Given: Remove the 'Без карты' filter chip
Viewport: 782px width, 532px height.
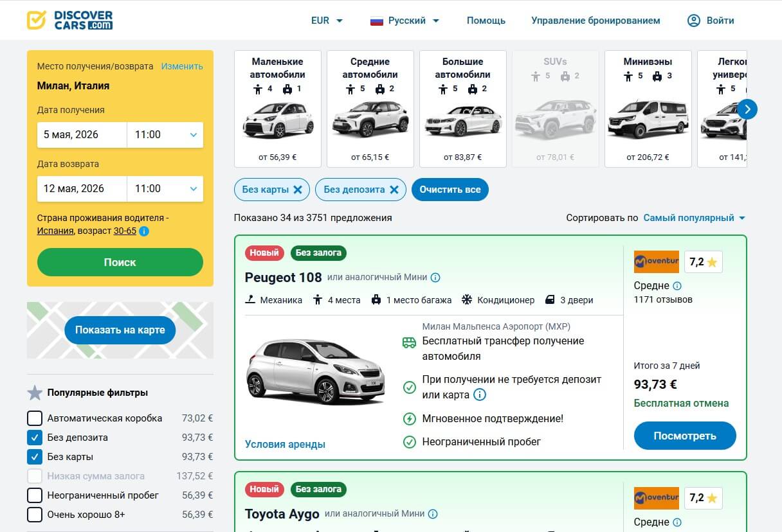Looking at the screenshot, I should click(297, 190).
